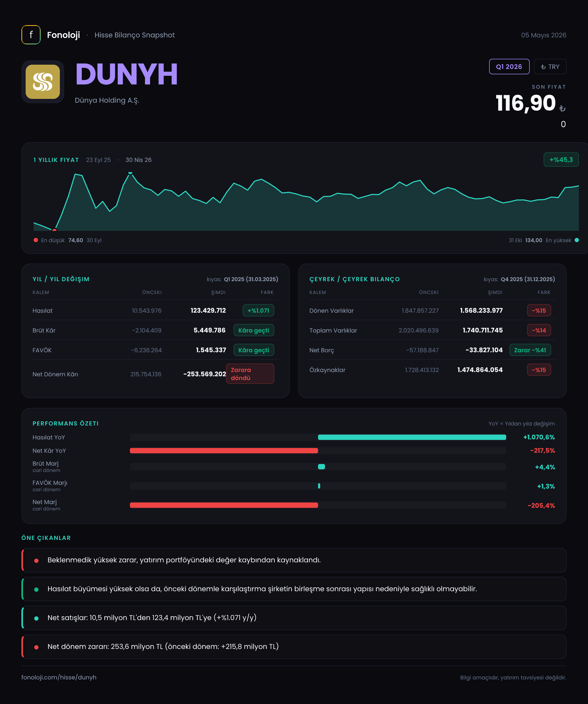Click 'Kâra geçti' badge in FAVÖK row
This screenshot has width=588, height=704.
[254, 350]
